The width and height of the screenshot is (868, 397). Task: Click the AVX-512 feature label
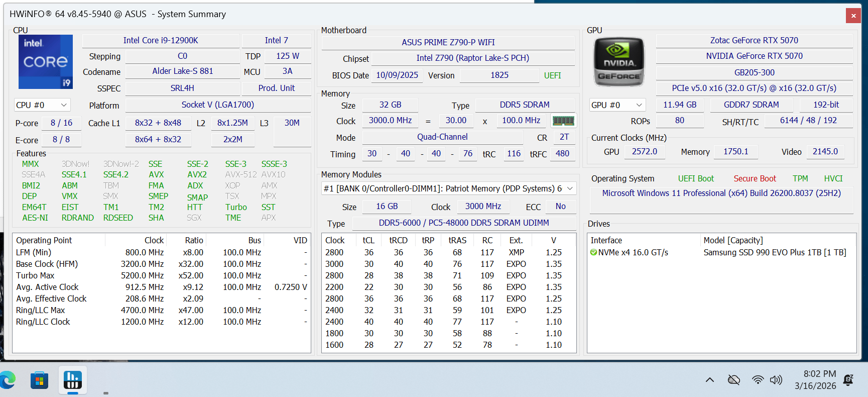point(241,174)
